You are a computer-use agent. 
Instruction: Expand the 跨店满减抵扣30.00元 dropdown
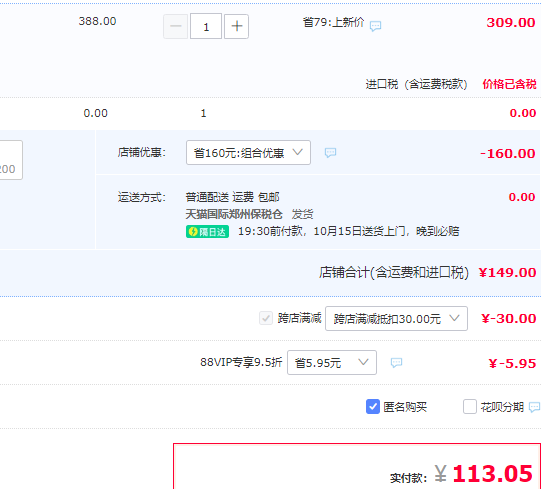pyautogui.click(x=396, y=318)
